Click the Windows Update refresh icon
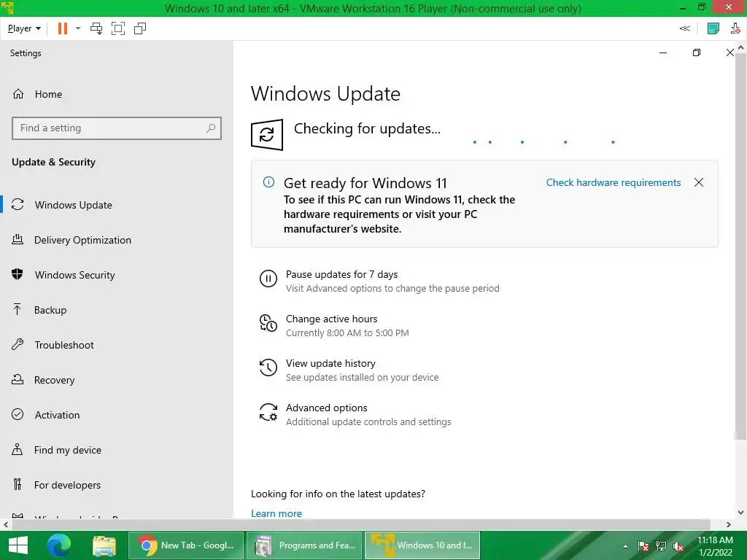This screenshot has height=560, width=747. 267,135
